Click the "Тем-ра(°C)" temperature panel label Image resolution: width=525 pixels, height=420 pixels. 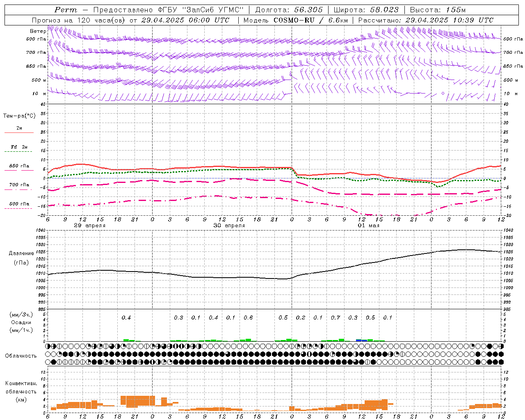click(19, 116)
